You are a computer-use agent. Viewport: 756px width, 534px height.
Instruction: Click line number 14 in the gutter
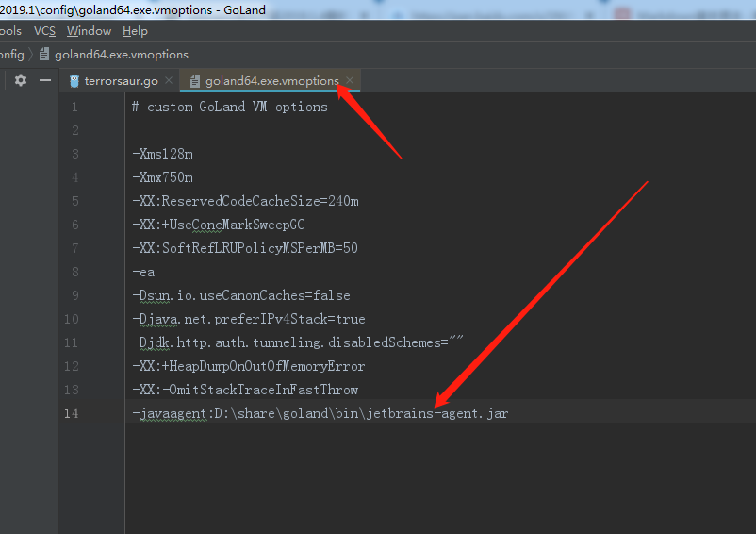coord(72,413)
